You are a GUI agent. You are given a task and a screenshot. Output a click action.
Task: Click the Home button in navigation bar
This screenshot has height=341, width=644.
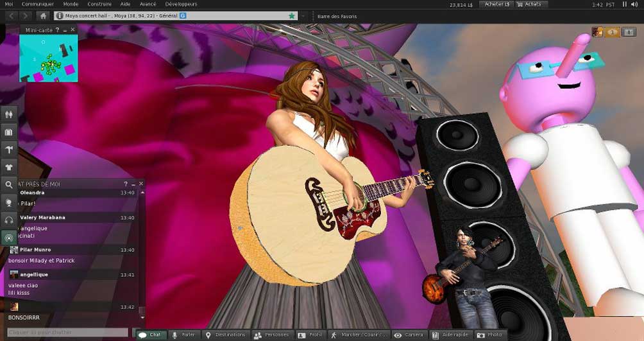click(44, 15)
